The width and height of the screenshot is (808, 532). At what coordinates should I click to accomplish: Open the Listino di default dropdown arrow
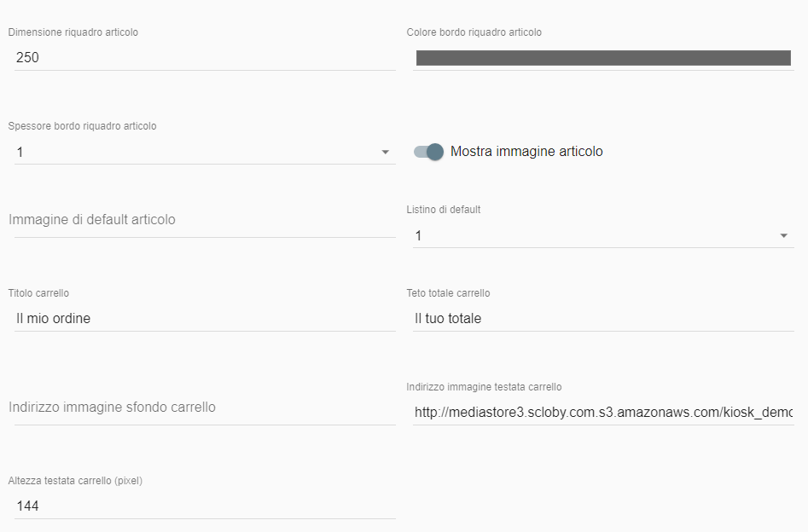(783, 235)
